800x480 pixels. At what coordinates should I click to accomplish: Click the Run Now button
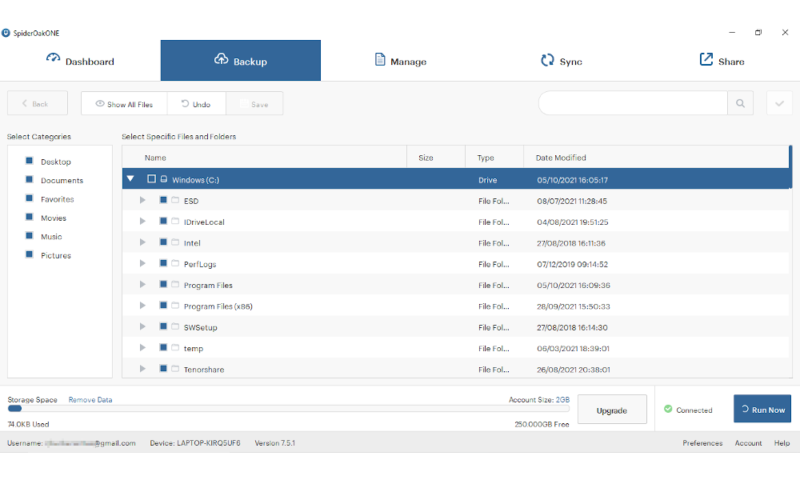[762, 409]
